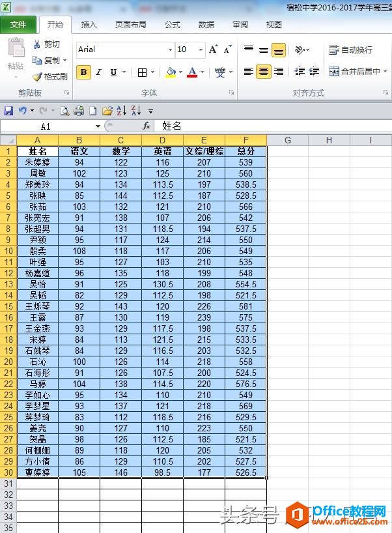Click formula bar showing 姓名
Image resolution: width=392 pixels, height=533 pixels.
pyautogui.click(x=273, y=126)
